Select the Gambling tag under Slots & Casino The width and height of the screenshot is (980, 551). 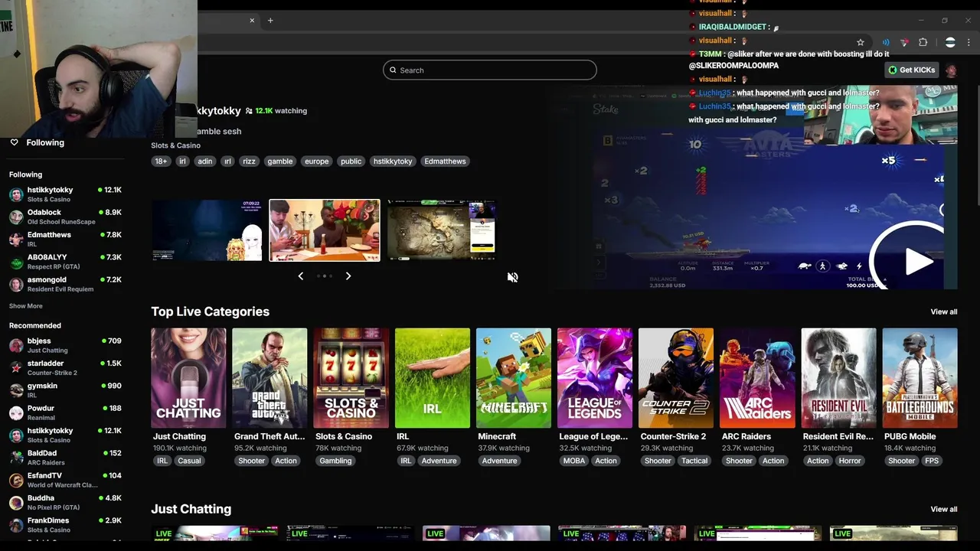[x=335, y=461]
